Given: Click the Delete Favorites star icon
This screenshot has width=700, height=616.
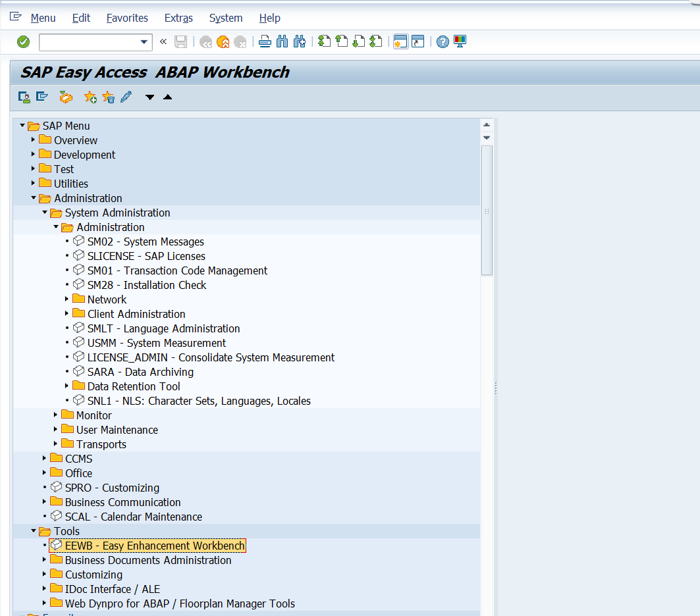Looking at the screenshot, I should (109, 97).
